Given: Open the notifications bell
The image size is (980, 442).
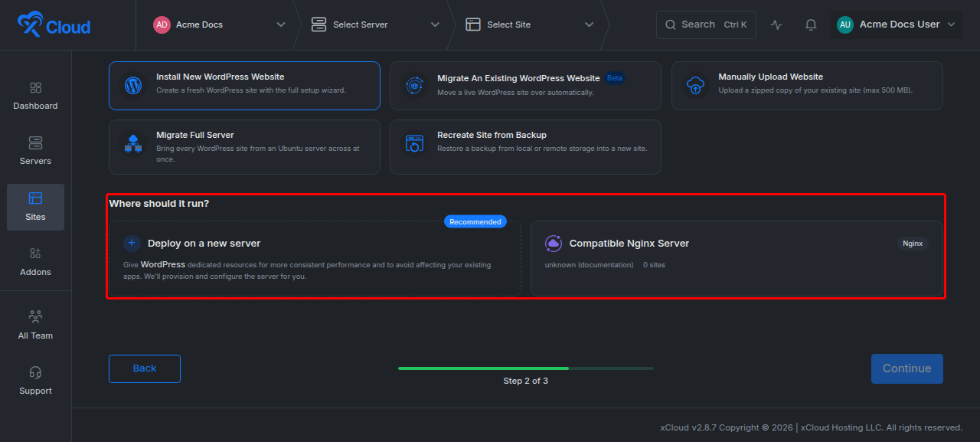Looking at the screenshot, I should click(811, 25).
